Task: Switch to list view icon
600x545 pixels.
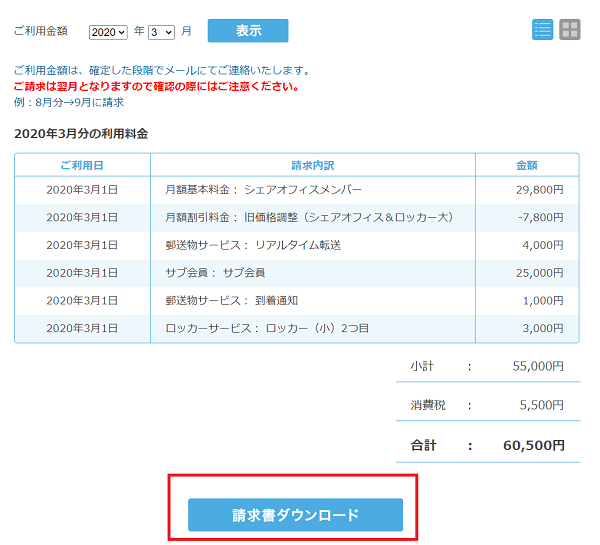Action: point(543,30)
